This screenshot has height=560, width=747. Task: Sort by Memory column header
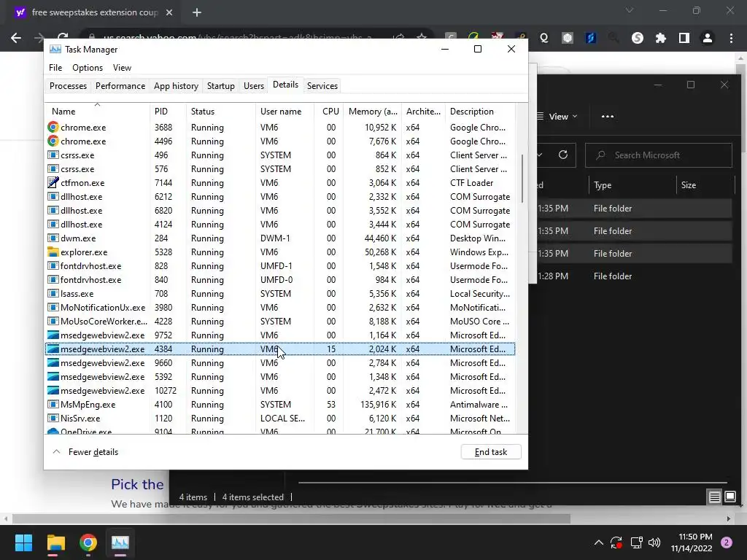coord(373,111)
